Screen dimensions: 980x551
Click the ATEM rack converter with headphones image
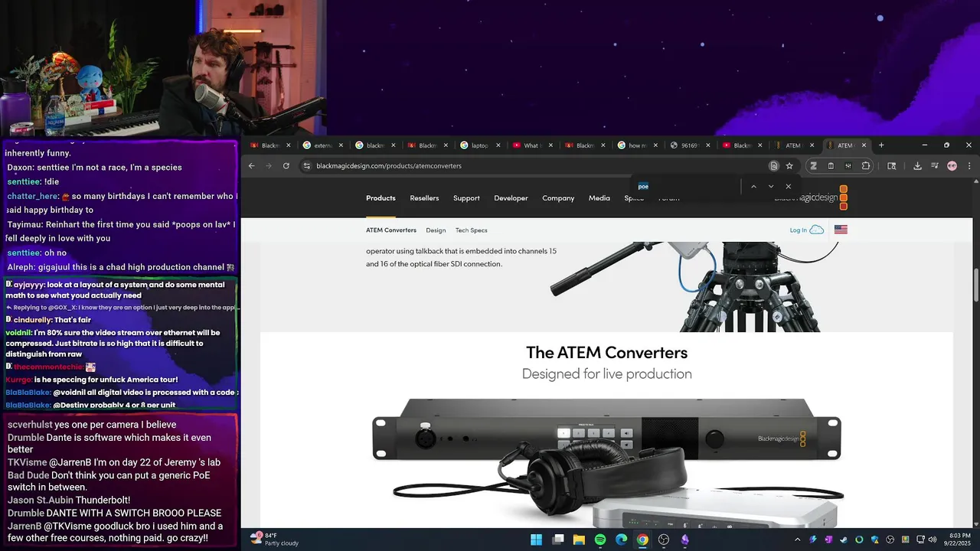pos(606,462)
